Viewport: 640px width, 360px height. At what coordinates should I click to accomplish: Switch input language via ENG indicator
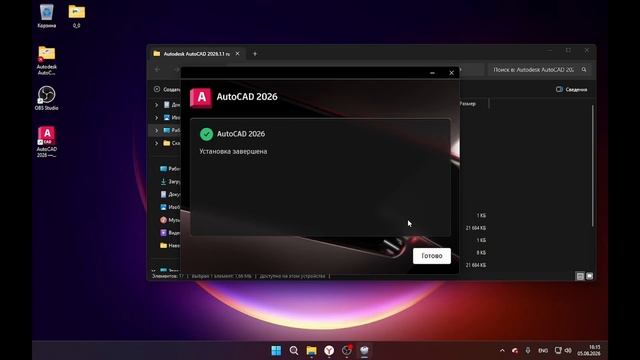coord(543,351)
